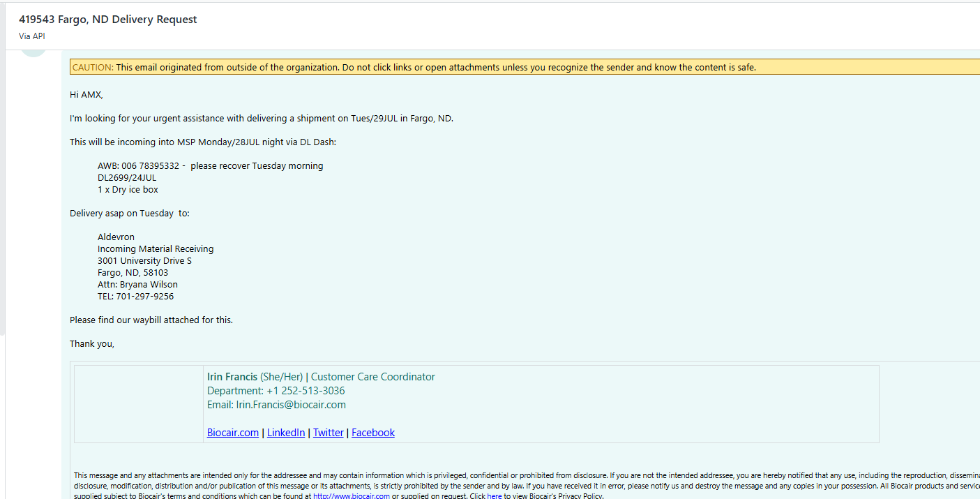980x499 pixels.
Task: Open Biocair's Facebook page
Action: 372,432
